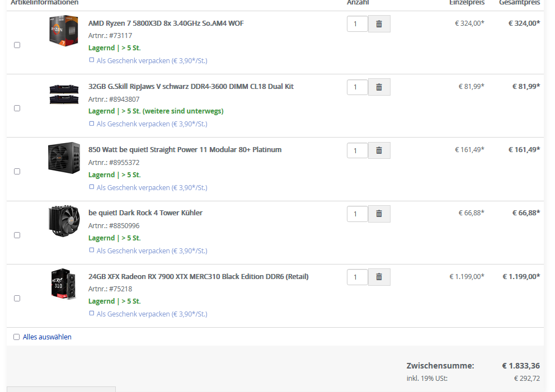Click the Gesamtpreis € 66,88 value

pyautogui.click(x=526, y=213)
